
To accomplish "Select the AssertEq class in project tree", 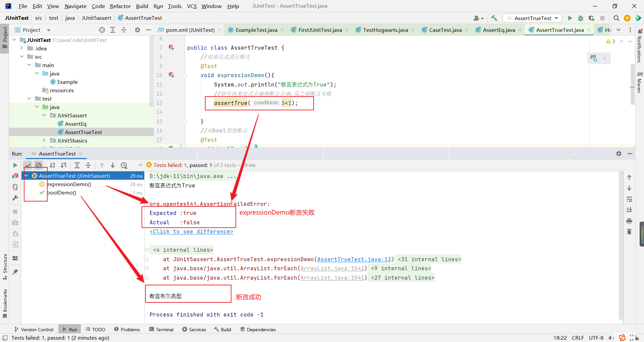I will click(75, 124).
